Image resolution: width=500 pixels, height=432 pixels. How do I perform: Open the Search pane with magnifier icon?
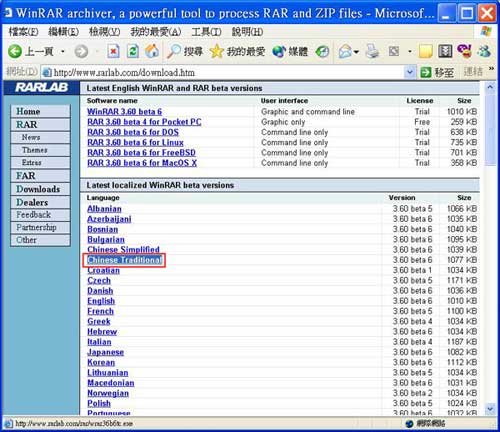click(x=174, y=52)
